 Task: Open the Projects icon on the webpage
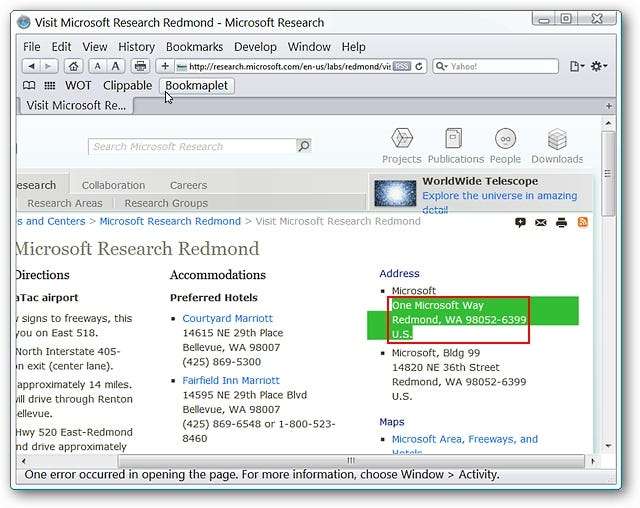[401, 146]
